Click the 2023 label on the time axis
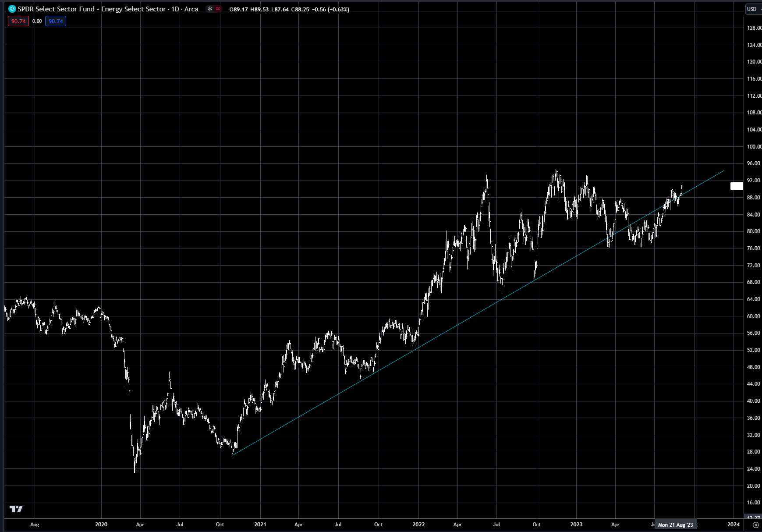Screen dimensions: 762x532 pos(576,525)
